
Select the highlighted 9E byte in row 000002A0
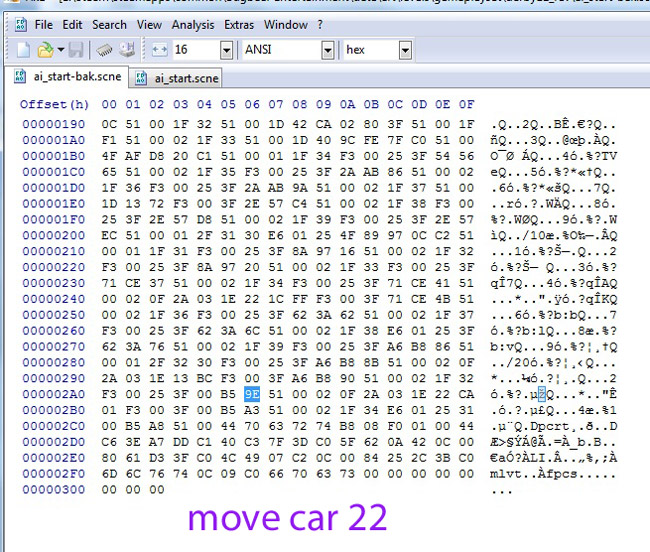tap(252, 394)
